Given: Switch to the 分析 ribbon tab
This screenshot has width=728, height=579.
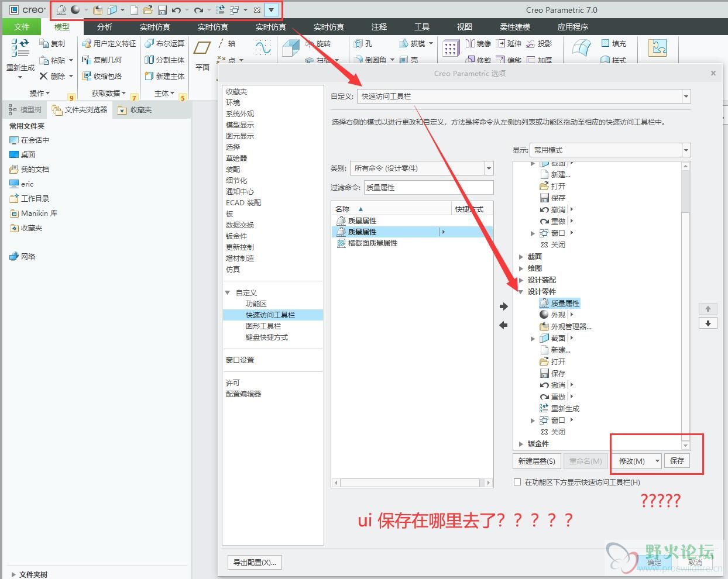Looking at the screenshot, I should pos(105,27).
